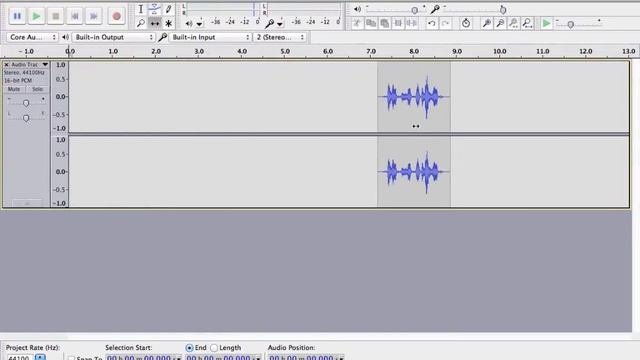640x360 pixels.
Task: Click the Undo arrow icon
Action: pos(431,23)
